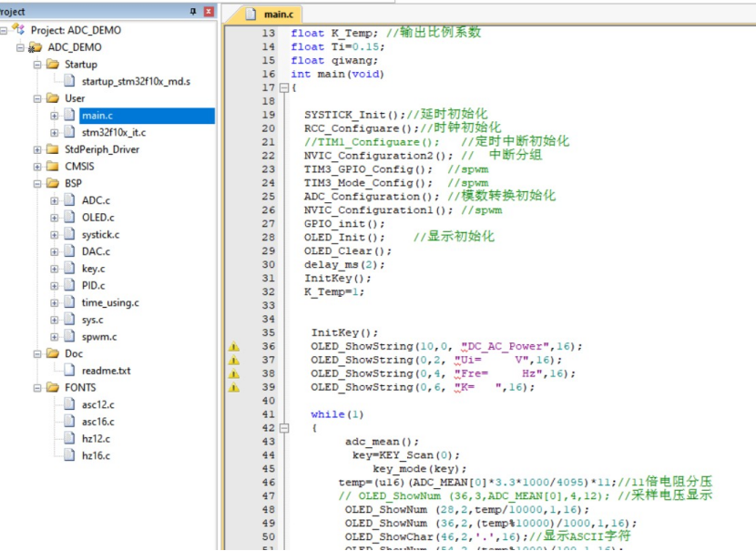
Task: Click the Startup folder icon
Action: coord(53,64)
